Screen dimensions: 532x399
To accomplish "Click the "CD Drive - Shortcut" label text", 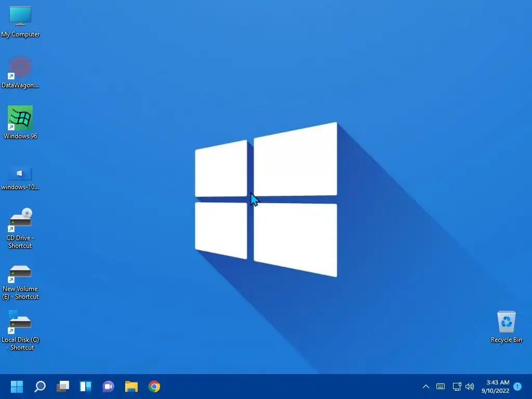I will click(20, 242).
